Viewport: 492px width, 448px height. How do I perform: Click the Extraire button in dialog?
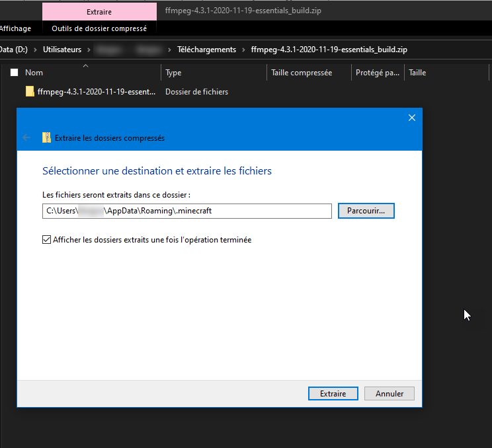tap(333, 393)
